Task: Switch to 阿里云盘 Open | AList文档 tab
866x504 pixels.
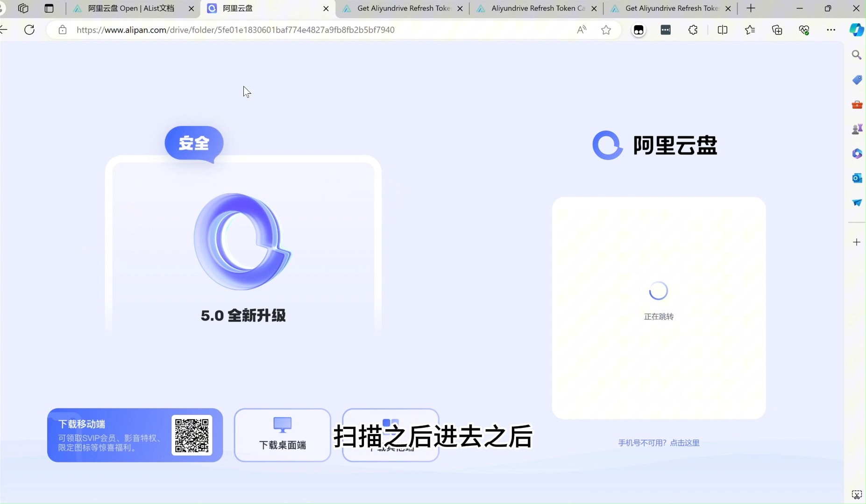Action: click(x=131, y=8)
